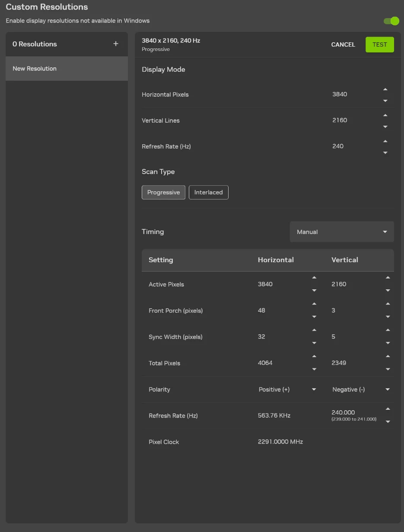Decrease Vertical Lines with down arrow
The image size is (404, 532).
(x=385, y=127)
